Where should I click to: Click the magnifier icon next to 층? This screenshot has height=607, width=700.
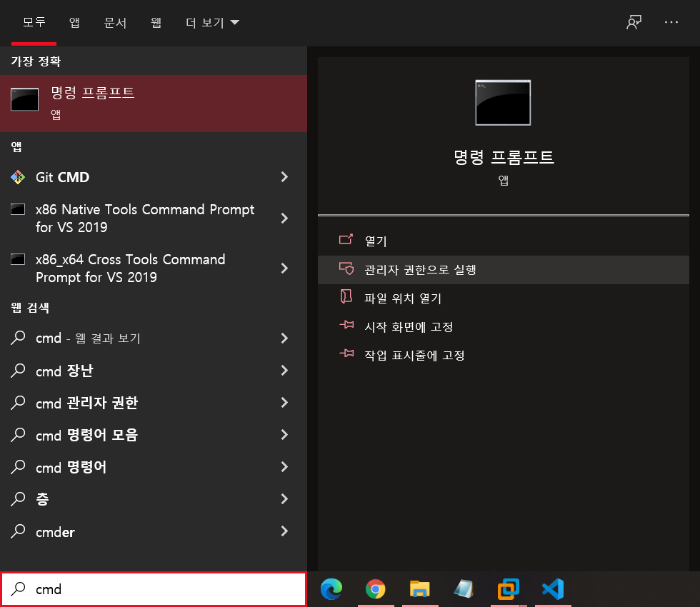click(x=18, y=499)
